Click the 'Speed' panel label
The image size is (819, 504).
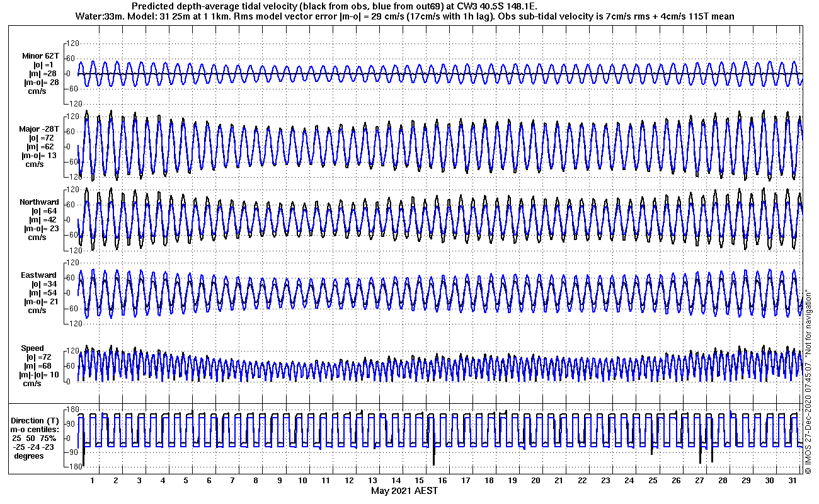[x=33, y=348]
